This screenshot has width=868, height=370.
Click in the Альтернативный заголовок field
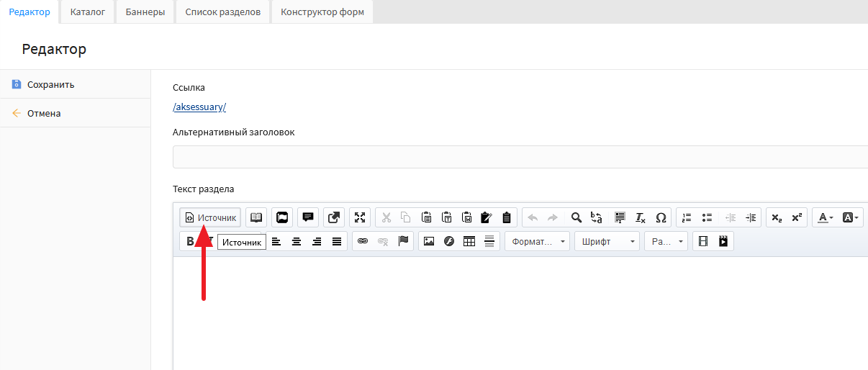[x=520, y=157]
